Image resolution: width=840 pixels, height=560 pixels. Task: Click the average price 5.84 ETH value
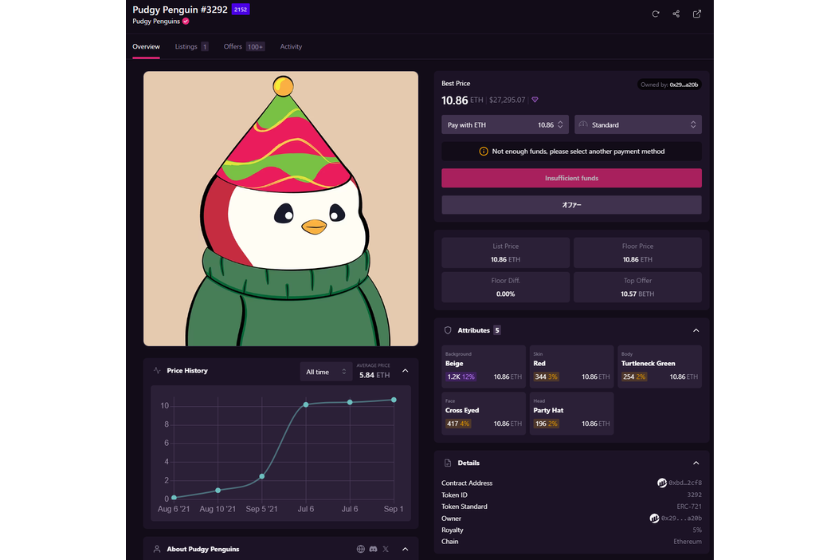point(374,375)
